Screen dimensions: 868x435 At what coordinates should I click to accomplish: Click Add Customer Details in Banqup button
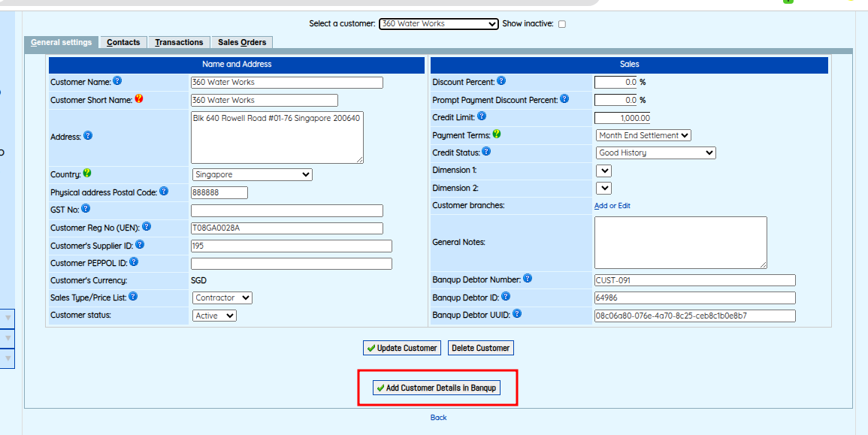pyautogui.click(x=437, y=388)
